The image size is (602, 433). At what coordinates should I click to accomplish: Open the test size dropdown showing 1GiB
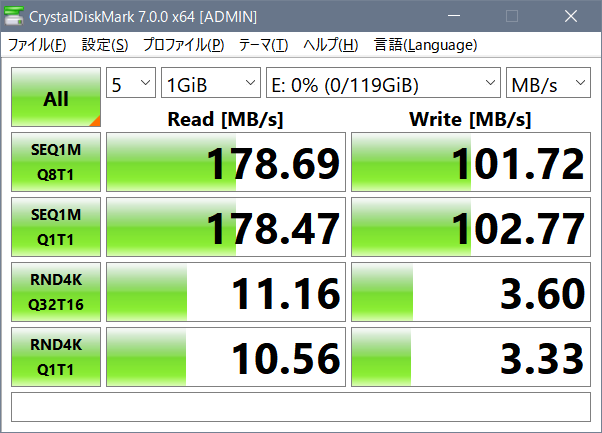pos(211,83)
